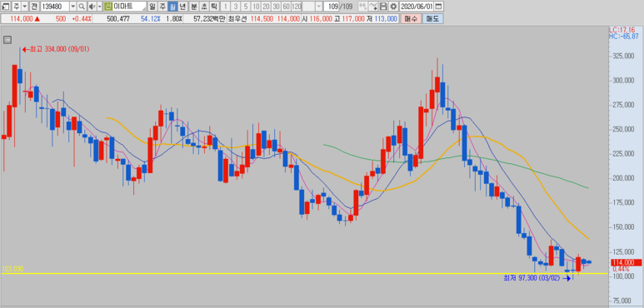Viewport: 644px width, 308px height.
Task: Click the HC:-65.87 label
Action: [623, 36]
